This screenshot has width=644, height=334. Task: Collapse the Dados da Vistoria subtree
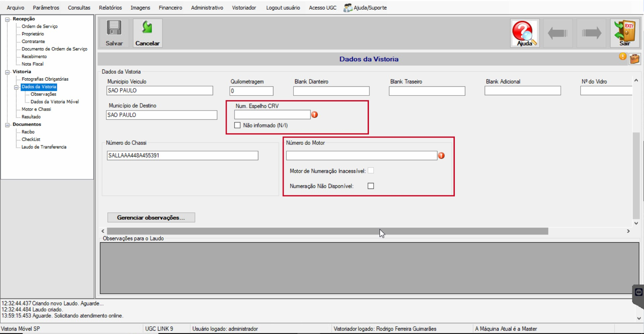16,87
